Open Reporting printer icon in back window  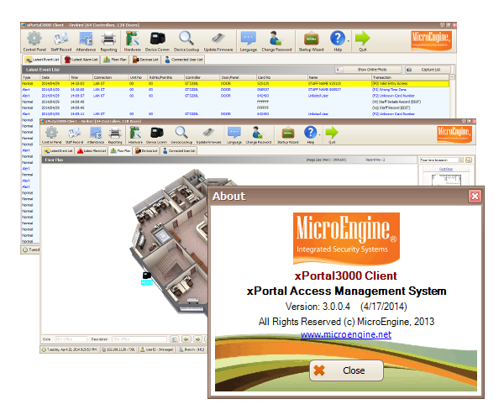tap(108, 41)
